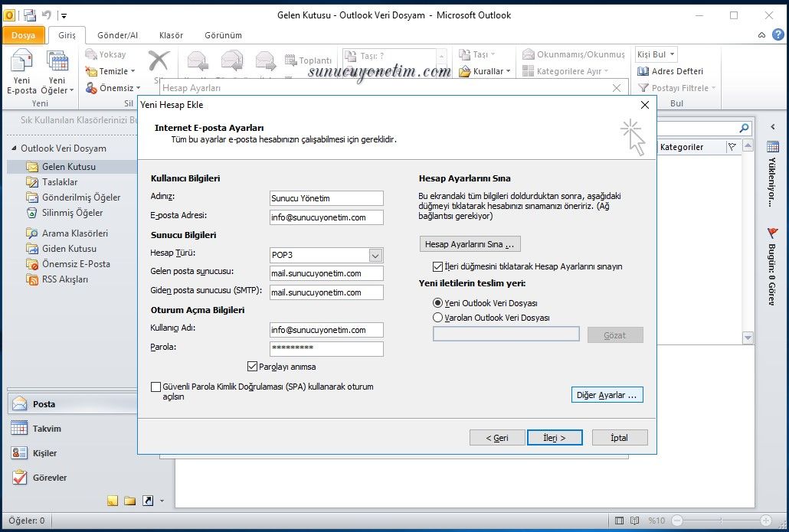Open Arama Klasörleri search folders
This screenshot has height=532, width=789.
tap(74, 233)
